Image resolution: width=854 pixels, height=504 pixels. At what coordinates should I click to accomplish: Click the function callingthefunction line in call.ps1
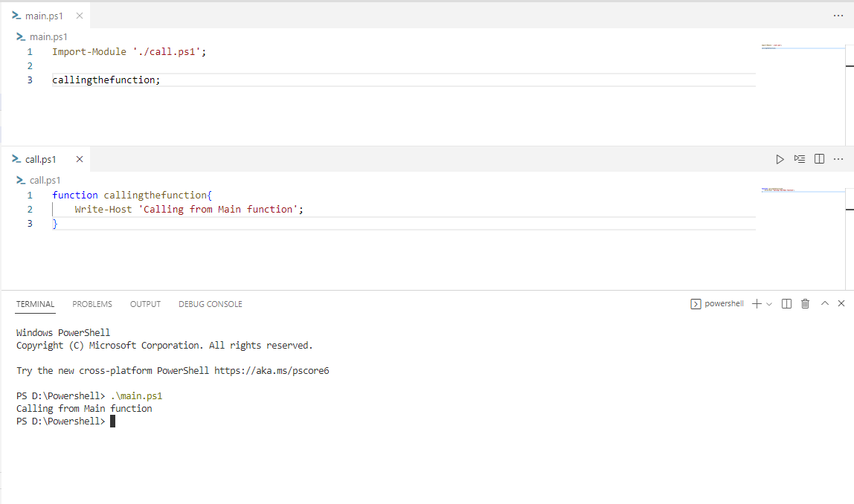132,196
